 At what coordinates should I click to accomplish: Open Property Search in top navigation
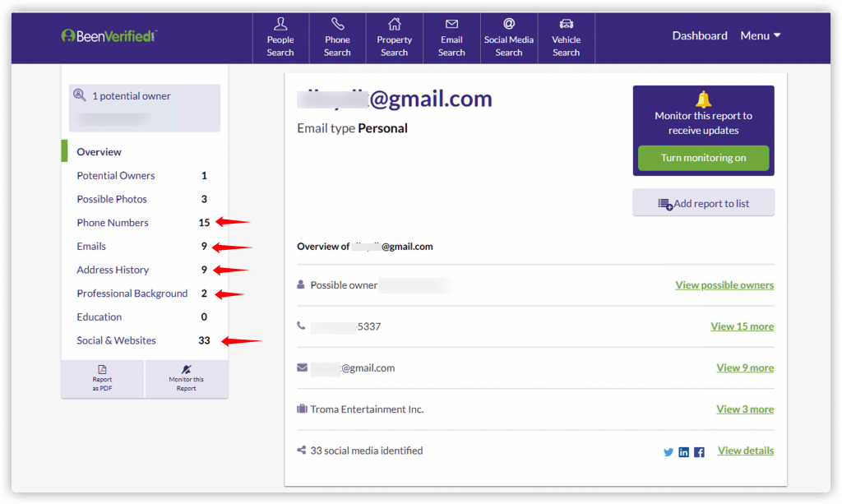394,38
